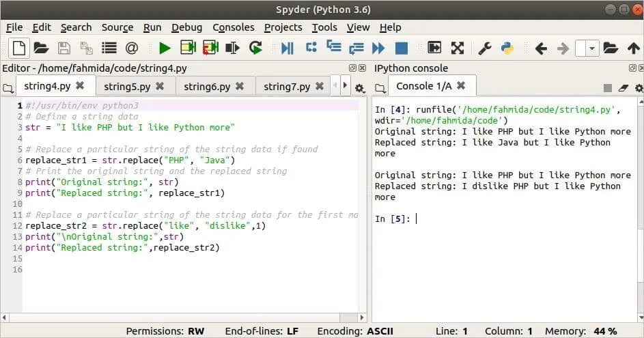Screen dimensions: 644x338
Task: Switch to the string7.py tab
Action: tap(287, 87)
